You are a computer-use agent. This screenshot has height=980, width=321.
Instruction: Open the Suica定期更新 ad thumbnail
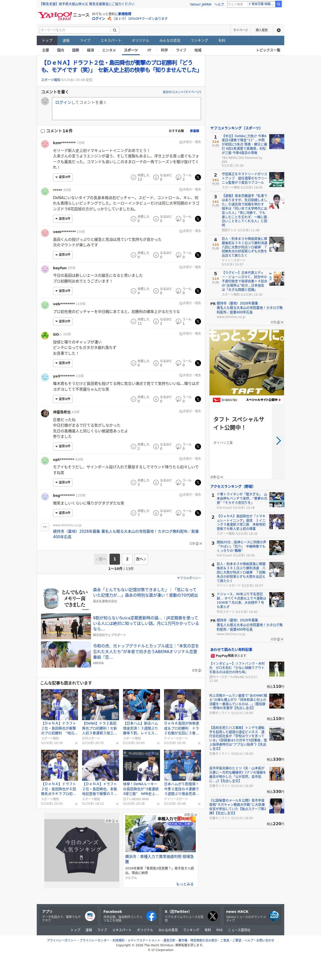(66, 627)
